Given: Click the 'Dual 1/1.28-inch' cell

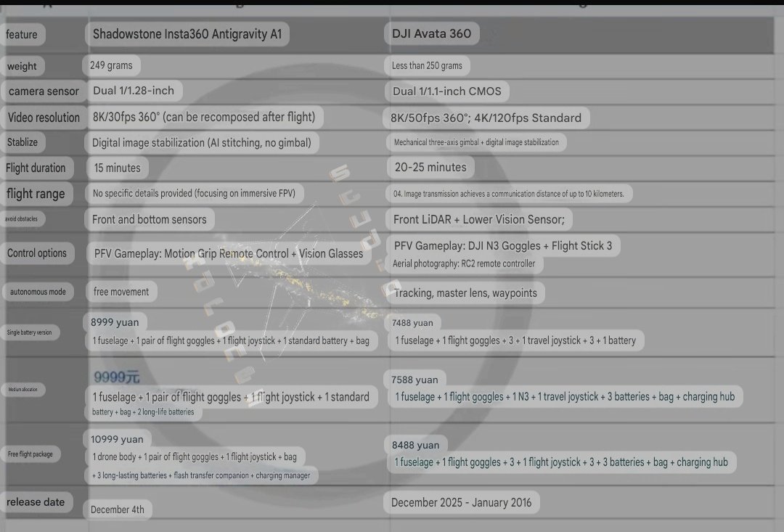Looking at the screenshot, I should (x=134, y=91).
